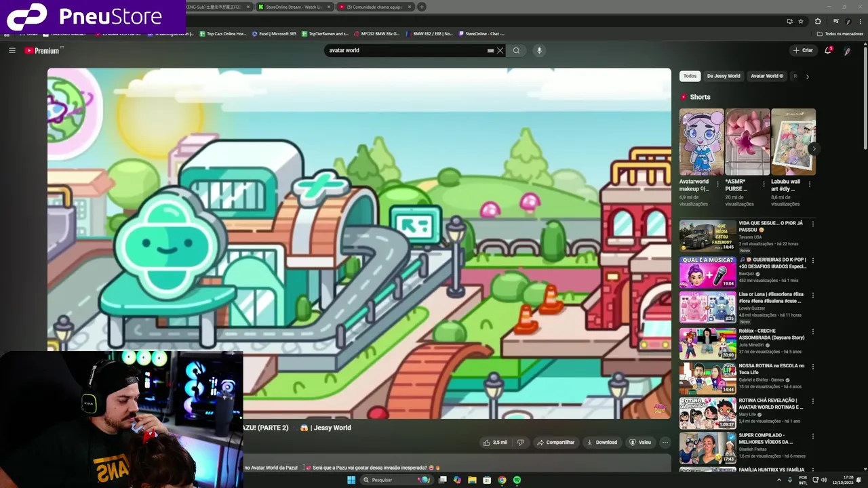This screenshot has width=868, height=488.
Task: Open 'Excel | Microsoft 365' bookmark
Action: [274, 33]
